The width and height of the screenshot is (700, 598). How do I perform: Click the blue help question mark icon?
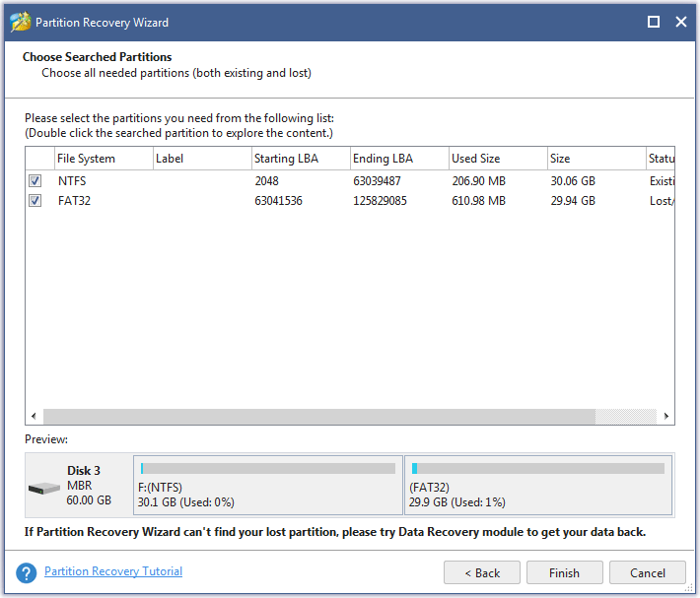click(x=27, y=572)
